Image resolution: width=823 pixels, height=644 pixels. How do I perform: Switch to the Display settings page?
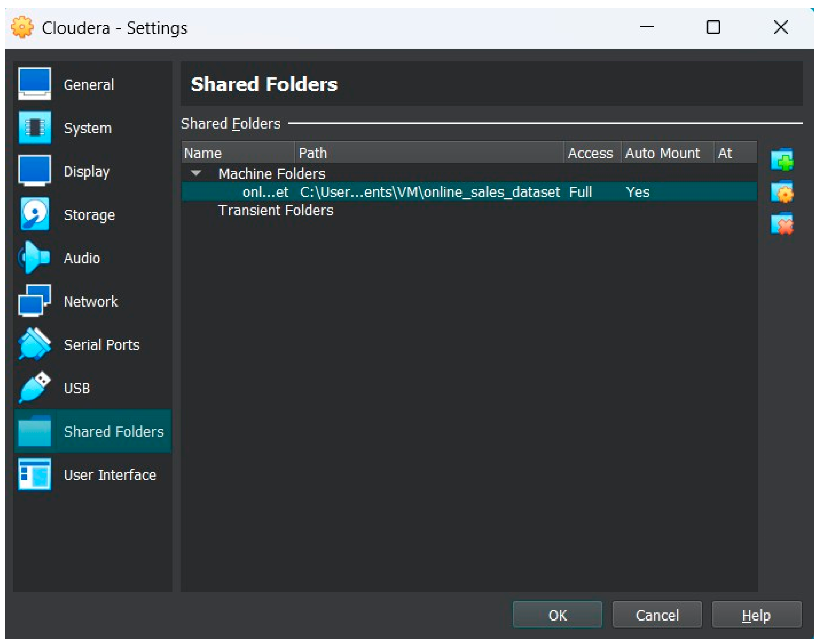[x=86, y=172]
